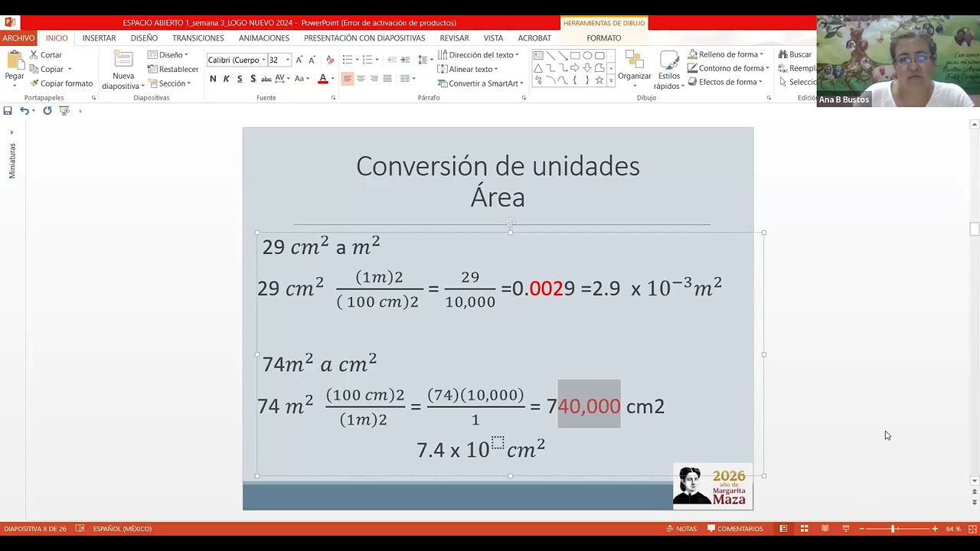Decrease font size with the smaller A
This screenshot has width=980, height=551.
point(312,60)
